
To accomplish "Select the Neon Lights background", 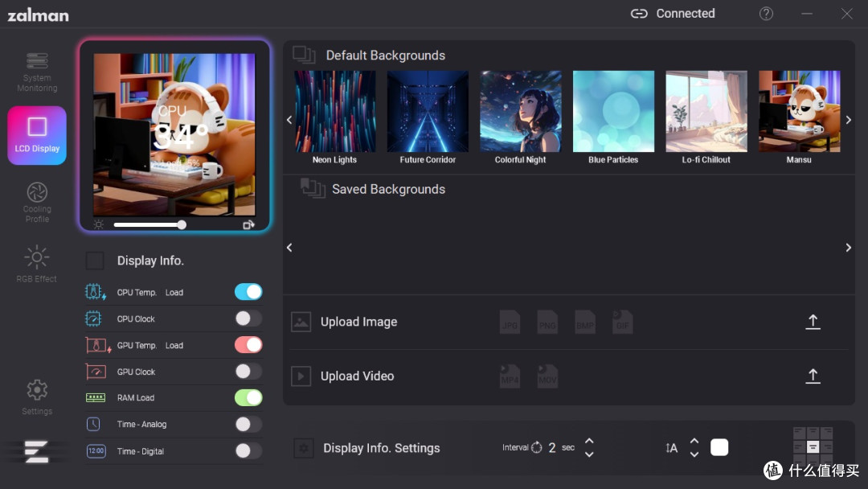I will pos(335,111).
